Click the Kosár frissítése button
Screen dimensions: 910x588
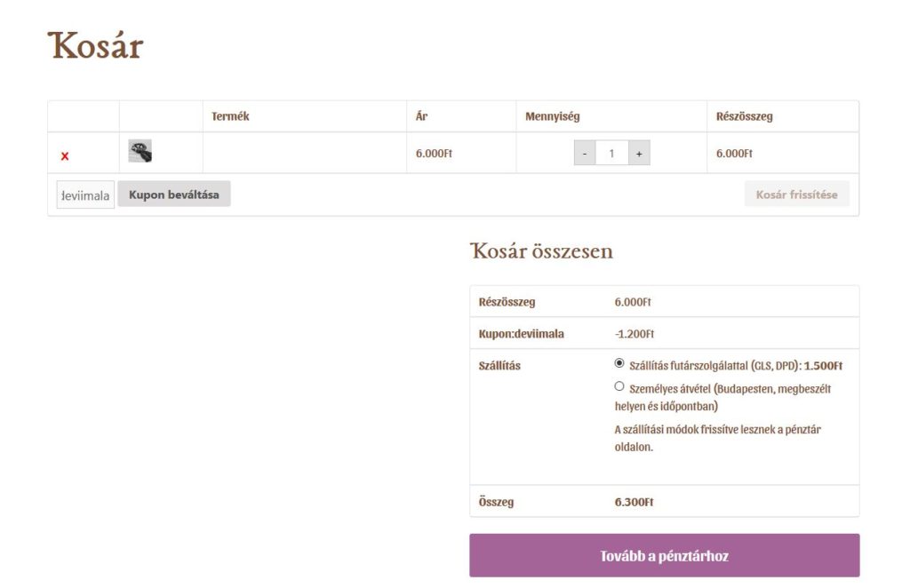[x=797, y=195]
